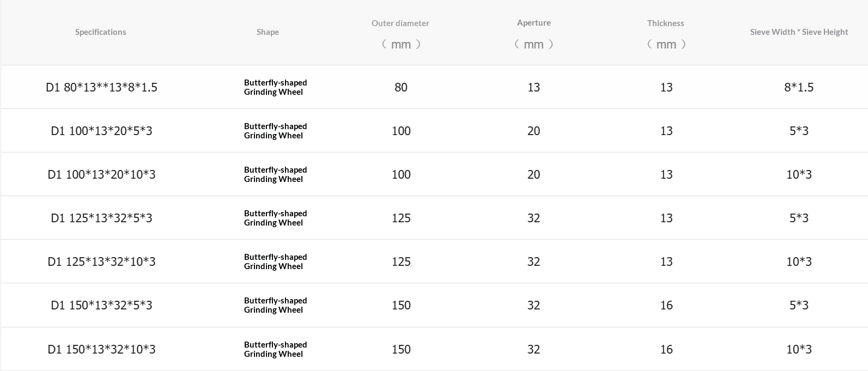Viewport: 868px width, 371px height.
Task: Click outer diameter 125 in the D1 125*13*32*5*3 row
Action: (400, 218)
